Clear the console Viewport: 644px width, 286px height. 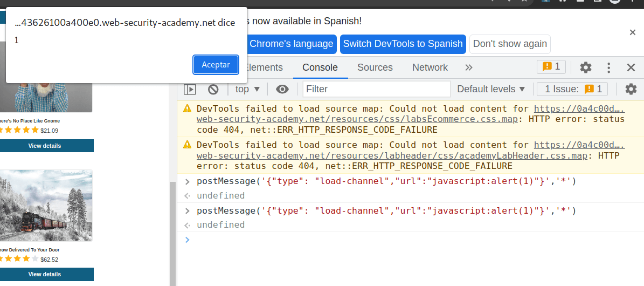pyautogui.click(x=213, y=89)
